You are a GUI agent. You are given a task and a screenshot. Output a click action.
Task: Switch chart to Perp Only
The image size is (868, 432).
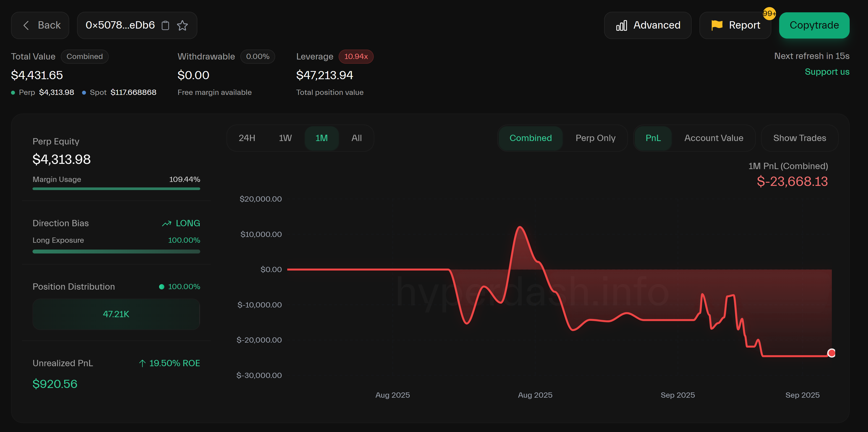tap(595, 138)
